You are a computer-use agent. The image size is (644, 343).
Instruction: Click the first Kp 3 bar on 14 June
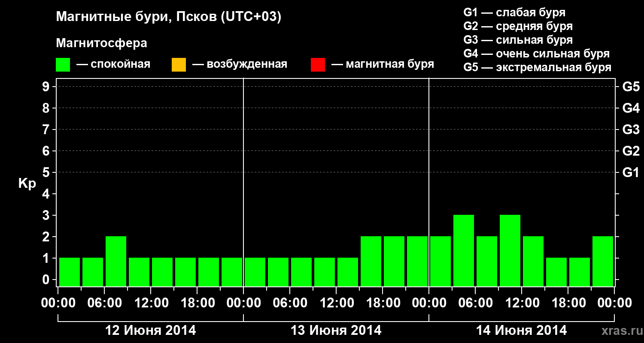click(464, 250)
